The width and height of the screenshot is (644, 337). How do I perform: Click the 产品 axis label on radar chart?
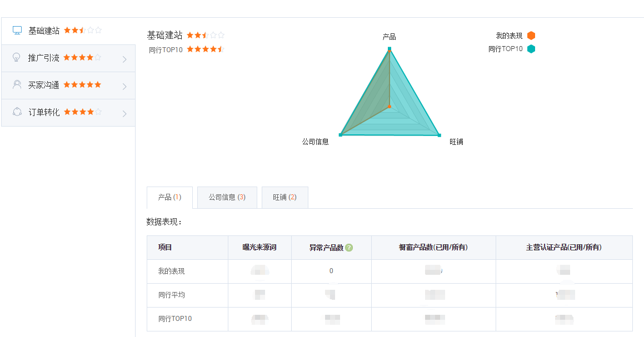point(390,37)
